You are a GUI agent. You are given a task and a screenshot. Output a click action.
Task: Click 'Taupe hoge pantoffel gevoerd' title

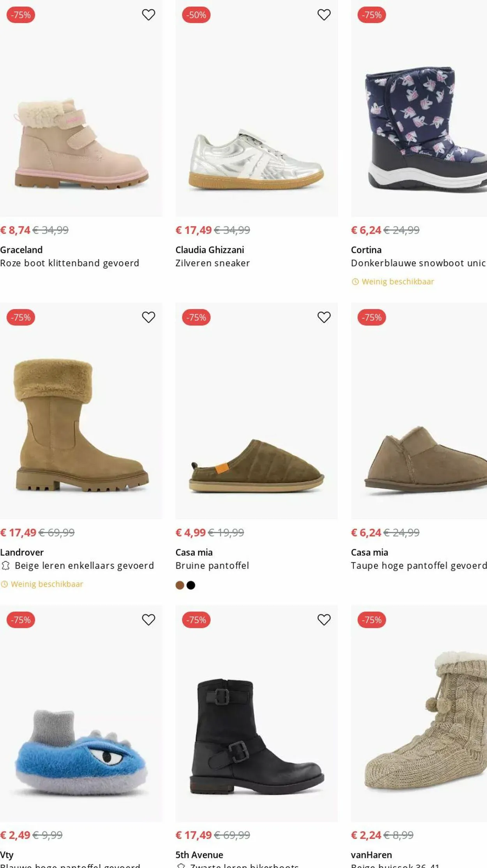point(418,565)
